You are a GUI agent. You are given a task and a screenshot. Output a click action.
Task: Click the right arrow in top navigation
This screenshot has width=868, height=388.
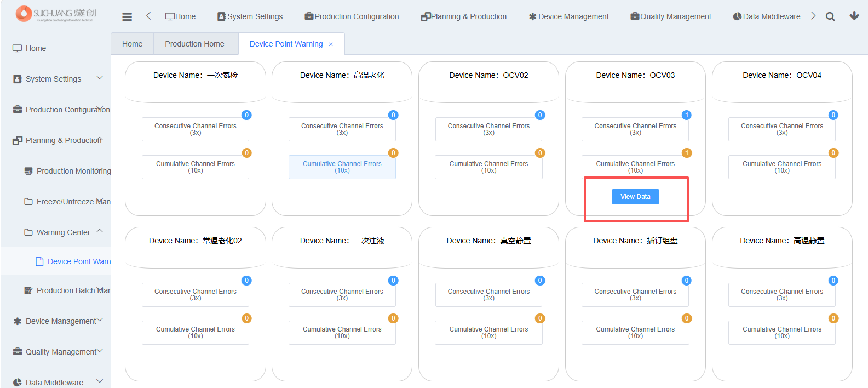(x=813, y=16)
